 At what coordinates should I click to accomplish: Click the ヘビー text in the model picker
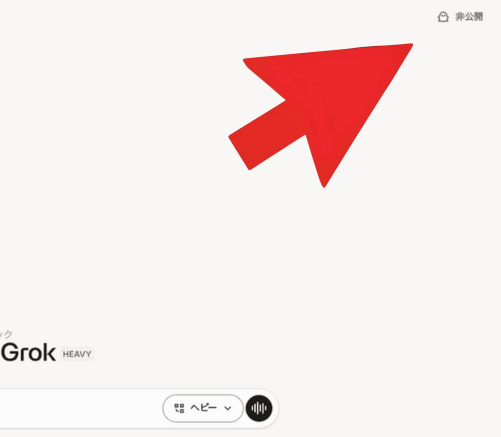[204, 408]
